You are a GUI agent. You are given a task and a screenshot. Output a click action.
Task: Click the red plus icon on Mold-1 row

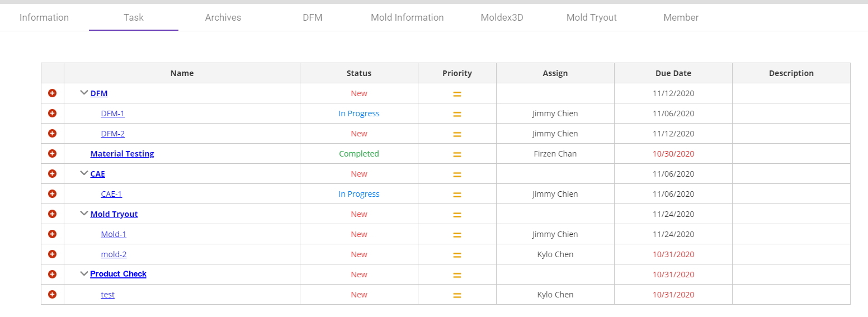tap(53, 234)
